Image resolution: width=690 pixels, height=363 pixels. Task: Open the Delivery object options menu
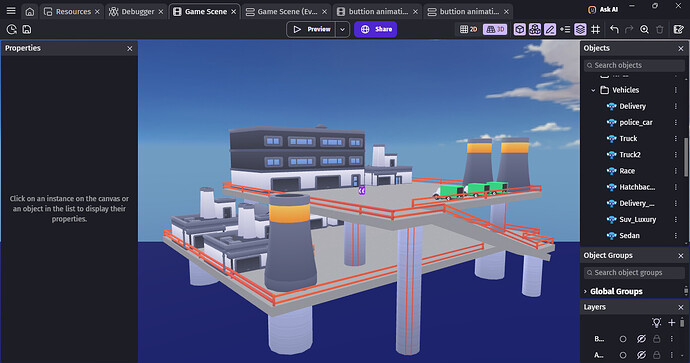point(676,106)
